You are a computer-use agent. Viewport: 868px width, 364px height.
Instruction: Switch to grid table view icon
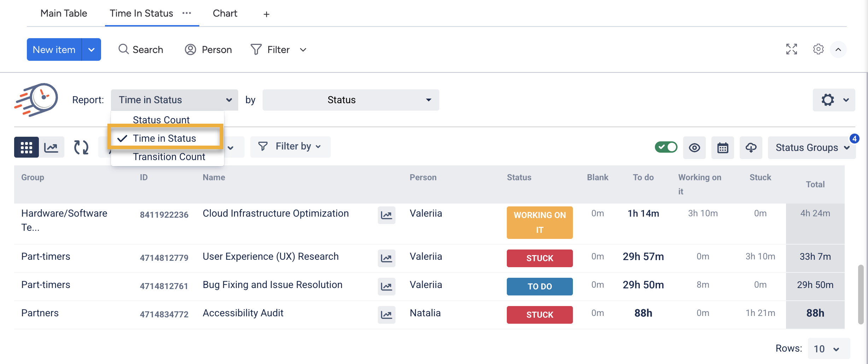pos(27,147)
